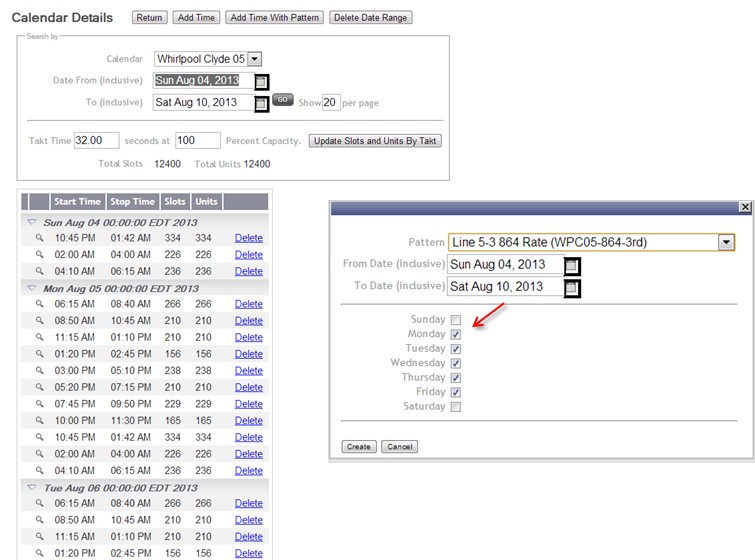The width and height of the screenshot is (755, 560).
Task: Open details magnifier for Sun 04:10 AM row
Action: coord(39,271)
